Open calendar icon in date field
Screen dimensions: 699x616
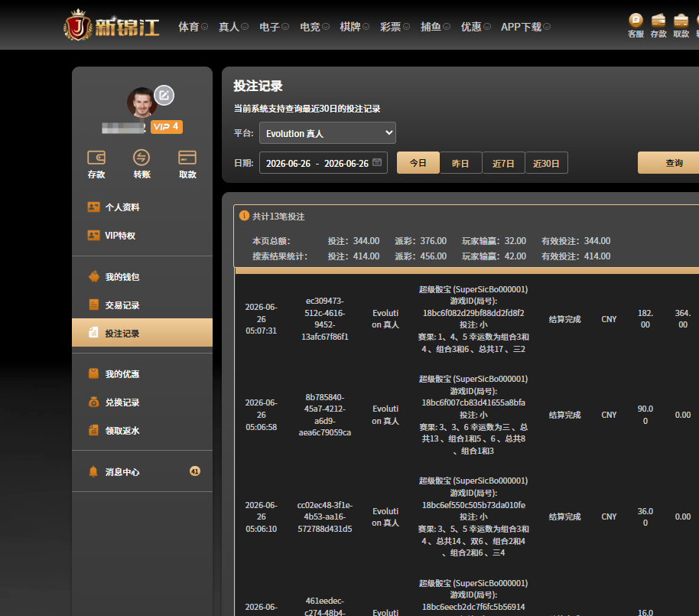click(377, 162)
